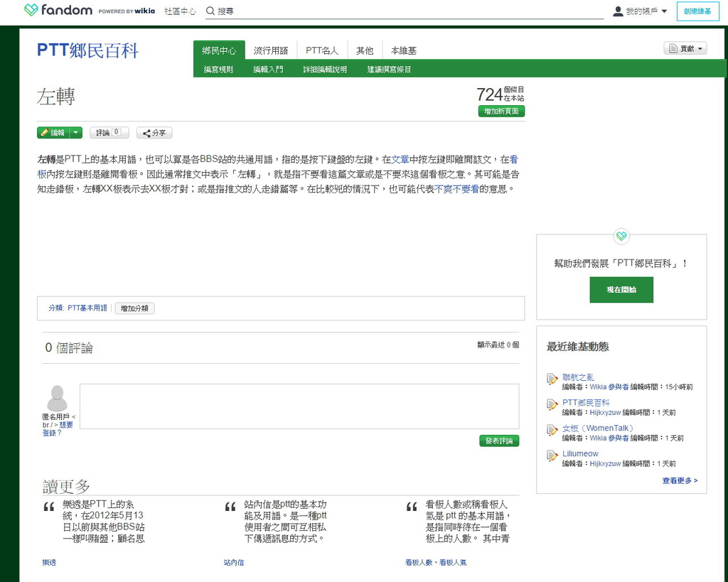
Task: Open the 看板人數、看板人氣 read-more link
Action: (436, 563)
